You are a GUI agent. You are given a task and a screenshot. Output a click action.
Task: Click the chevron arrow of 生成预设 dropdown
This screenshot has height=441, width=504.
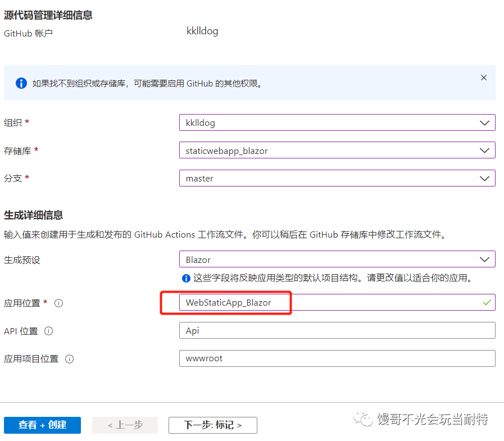coord(484,260)
